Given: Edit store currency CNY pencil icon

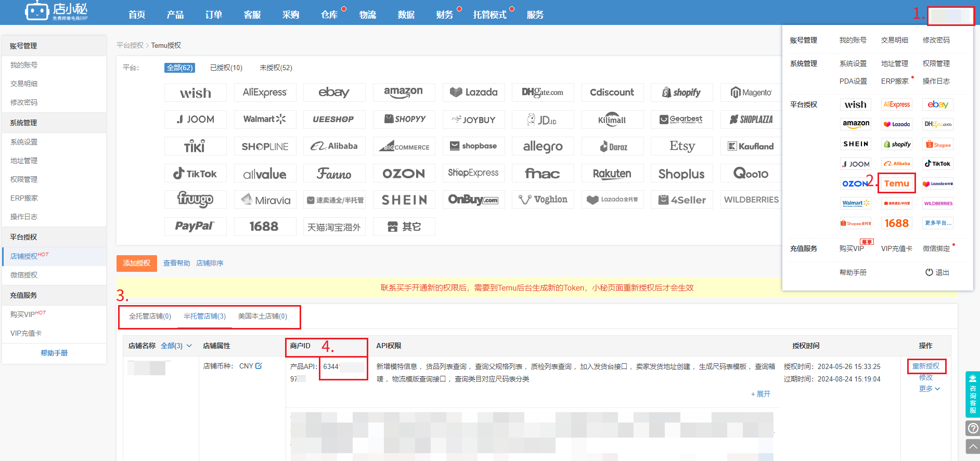Looking at the screenshot, I should coord(259,366).
